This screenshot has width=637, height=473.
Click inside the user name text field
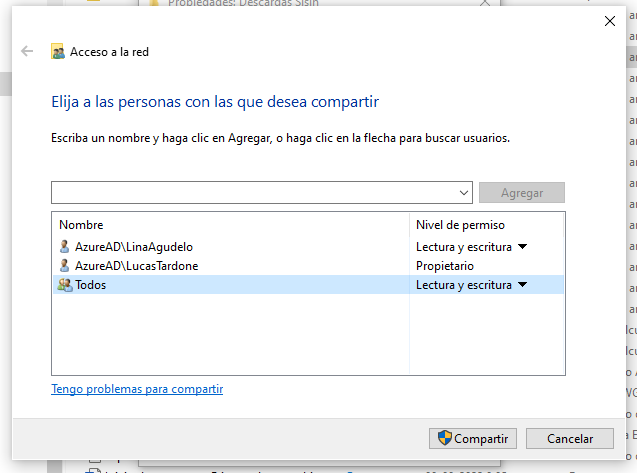255,192
